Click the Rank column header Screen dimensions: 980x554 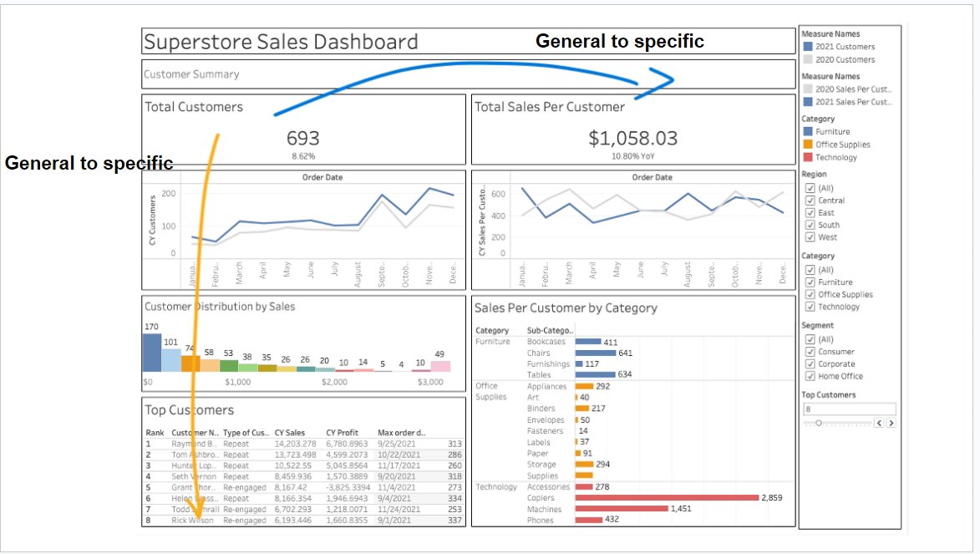[x=155, y=433]
